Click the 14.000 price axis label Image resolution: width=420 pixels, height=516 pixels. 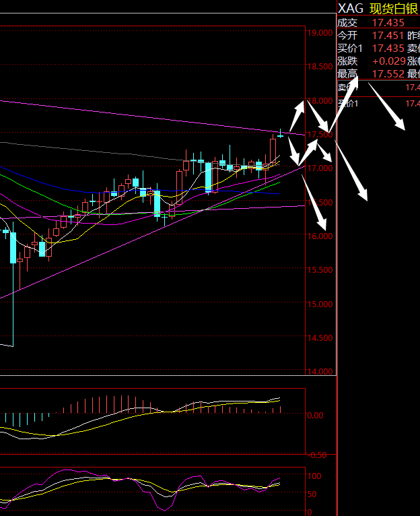(320, 371)
